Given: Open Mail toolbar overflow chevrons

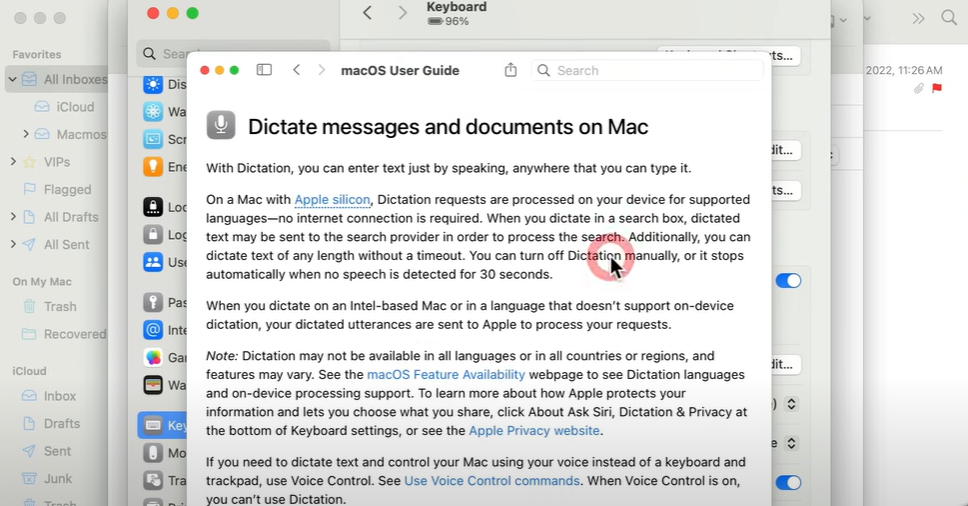Looking at the screenshot, I should [919, 19].
